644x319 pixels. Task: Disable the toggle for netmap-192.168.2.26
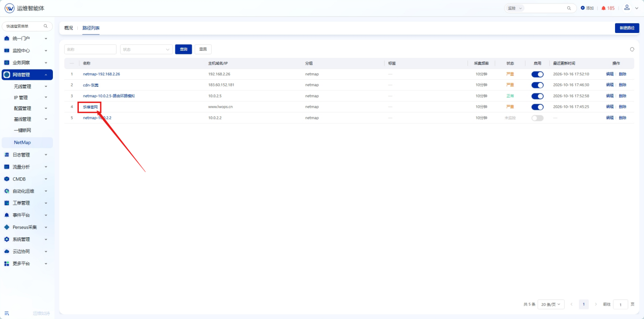coord(537,74)
